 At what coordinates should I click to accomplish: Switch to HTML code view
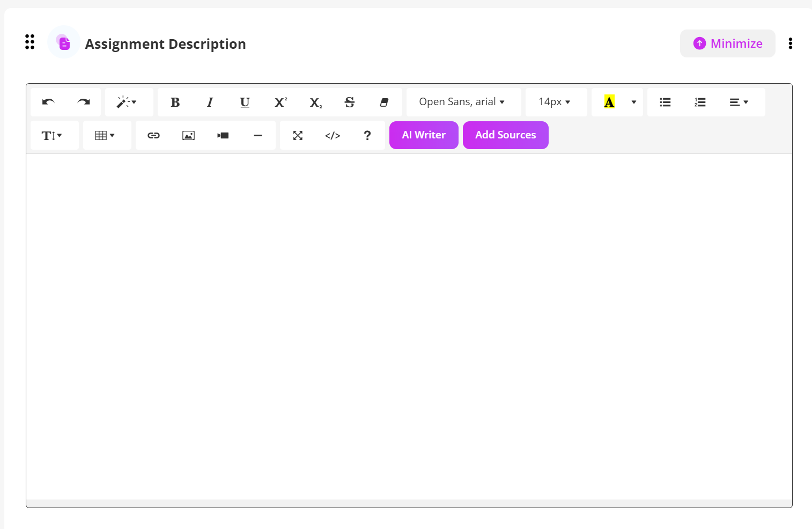333,135
